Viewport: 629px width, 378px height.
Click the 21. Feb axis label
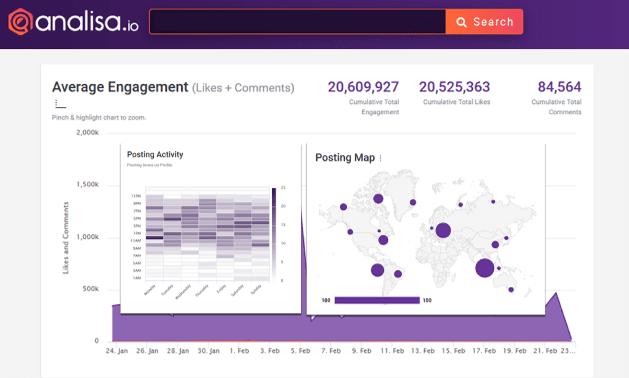(x=545, y=351)
